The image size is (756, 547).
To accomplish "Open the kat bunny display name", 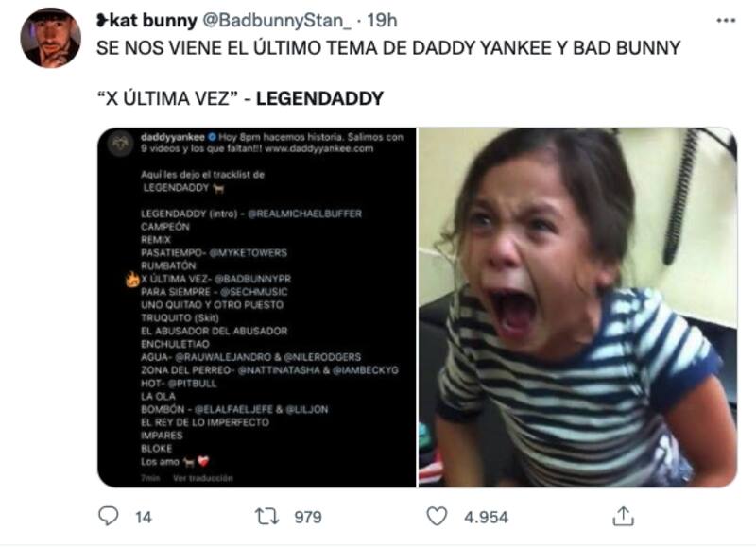I will click(146, 20).
